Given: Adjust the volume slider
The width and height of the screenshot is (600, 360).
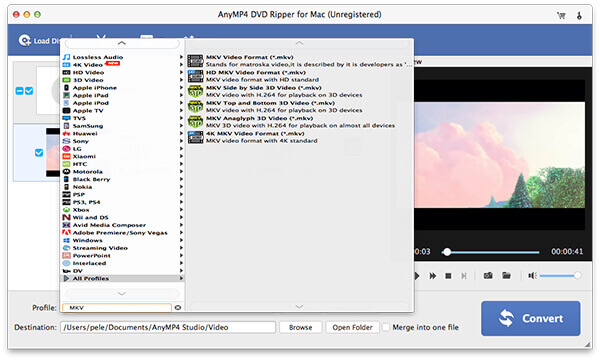Looking at the screenshot, I should coord(560,275).
